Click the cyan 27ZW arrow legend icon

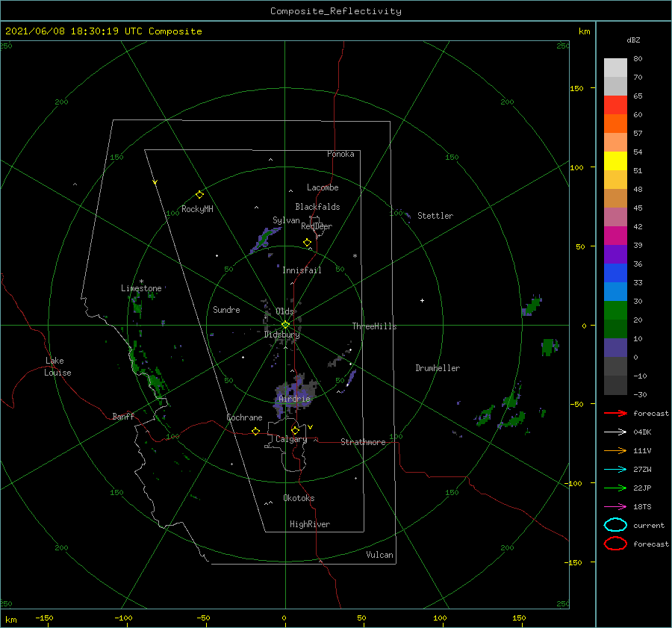pos(615,470)
